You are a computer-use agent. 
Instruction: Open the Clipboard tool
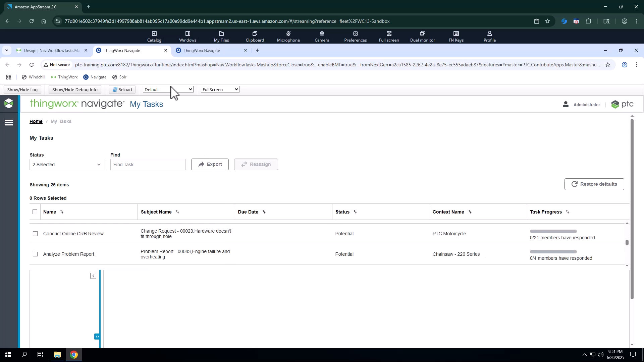(x=255, y=36)
